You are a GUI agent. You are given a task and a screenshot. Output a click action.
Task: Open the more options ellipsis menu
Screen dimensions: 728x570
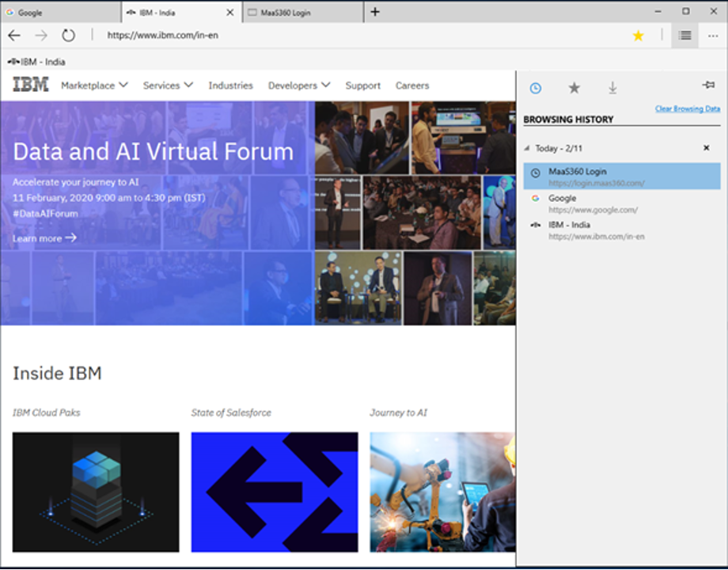[713, 36]
